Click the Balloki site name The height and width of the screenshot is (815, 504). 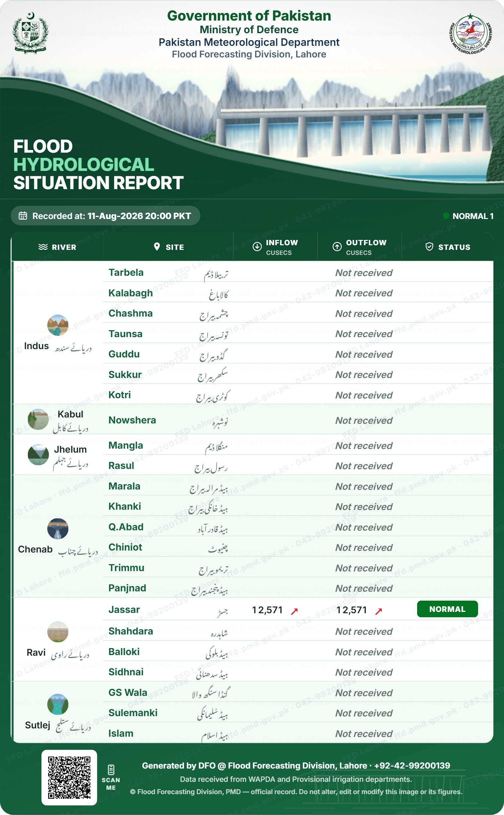tap(124, 651)
